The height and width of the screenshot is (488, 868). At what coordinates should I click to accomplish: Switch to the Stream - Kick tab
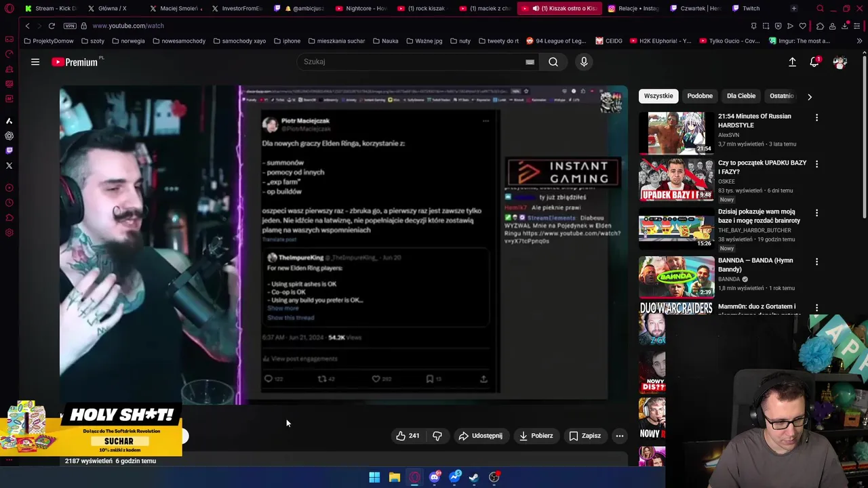[51, 8]
